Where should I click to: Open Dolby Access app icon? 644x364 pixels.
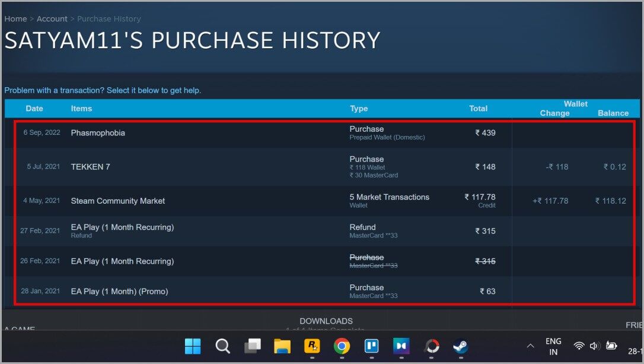(x=401, y=346)
